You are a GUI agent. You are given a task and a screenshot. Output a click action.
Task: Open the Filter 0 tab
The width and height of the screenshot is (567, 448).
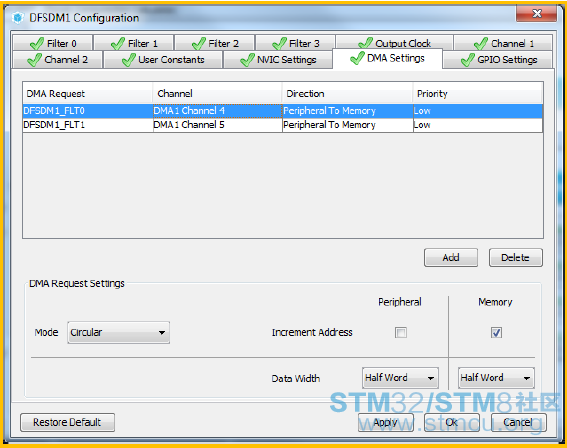tap(53, 43)
